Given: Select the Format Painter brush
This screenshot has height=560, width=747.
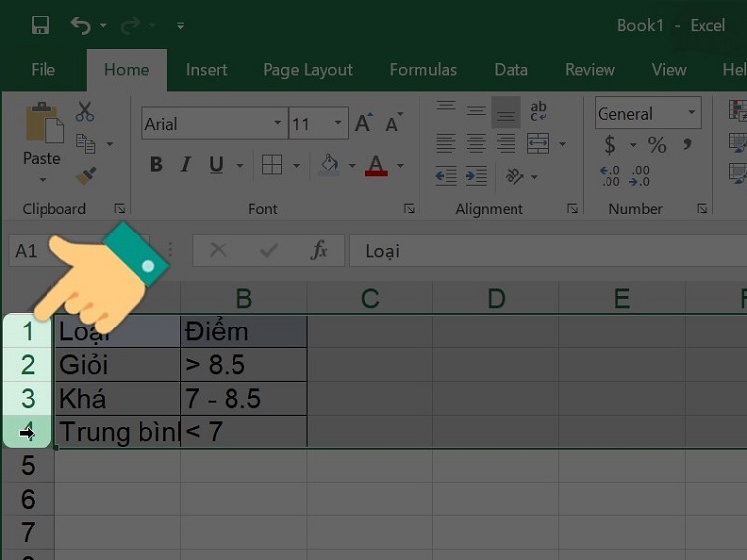Looking at the screenshot, I should pyautogui.click(x=86, y=176).
